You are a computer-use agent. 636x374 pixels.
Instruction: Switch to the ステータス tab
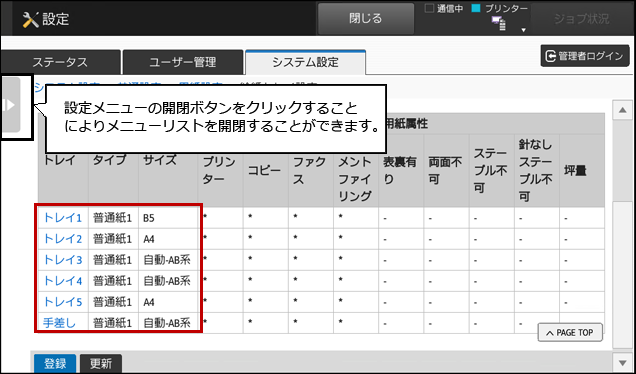(x=60, y=62)
